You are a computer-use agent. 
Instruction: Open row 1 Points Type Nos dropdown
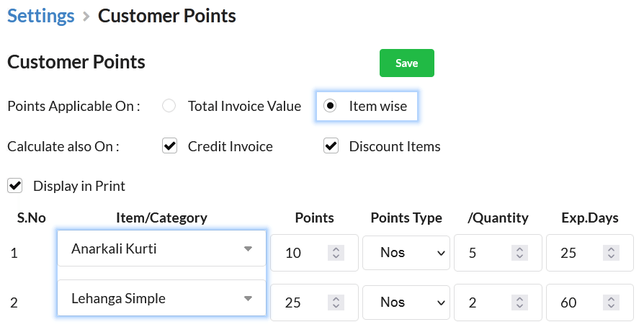point(406,253)
